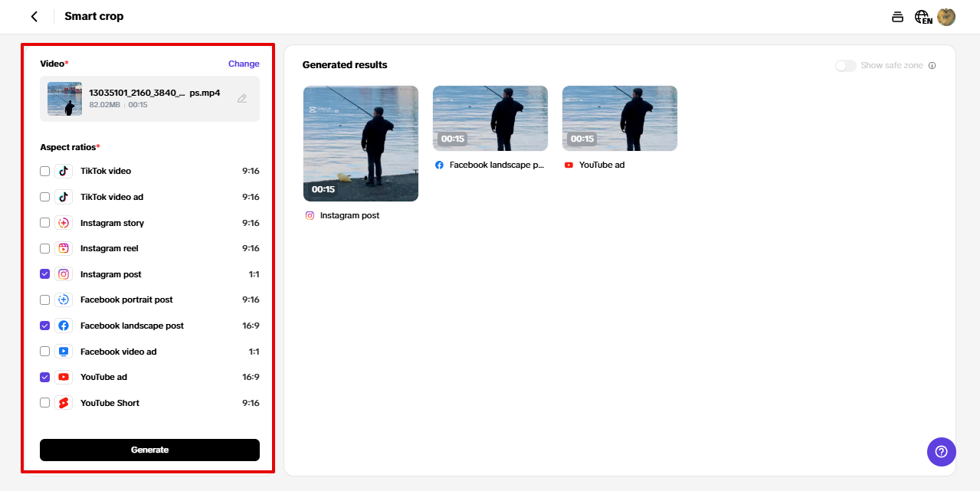The image size is (980, 491).
Task: Open the user profile avatar
Action: [946, 17]
